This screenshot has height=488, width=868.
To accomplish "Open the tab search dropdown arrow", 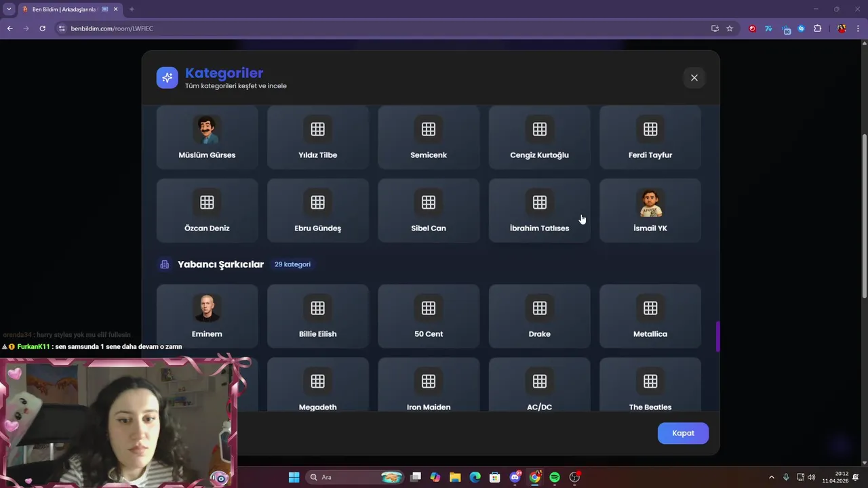I will (x=9, y=9).
